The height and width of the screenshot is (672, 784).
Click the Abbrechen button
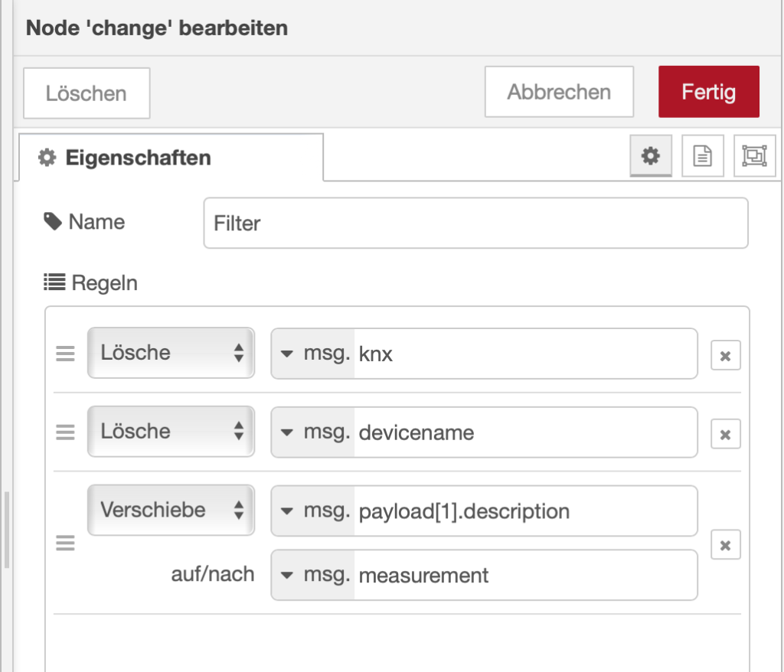[x=559, y=91]
